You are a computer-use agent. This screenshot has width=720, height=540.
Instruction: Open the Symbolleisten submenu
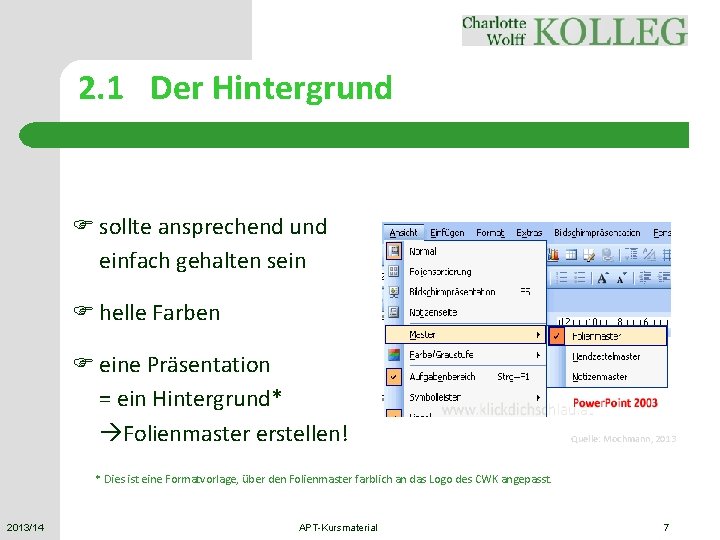tap(465, 397)
